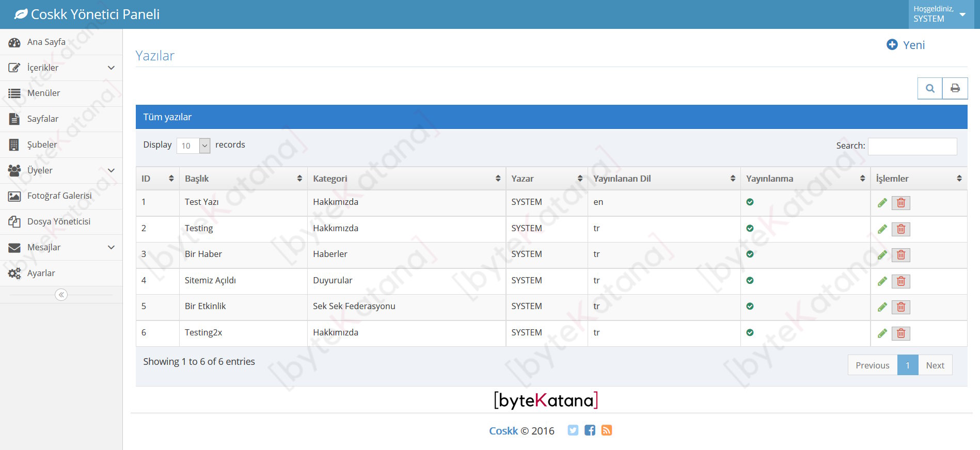Click the search magnifier icon button
The width and height of the screenshot is (980, 450).
coord(929,88)
